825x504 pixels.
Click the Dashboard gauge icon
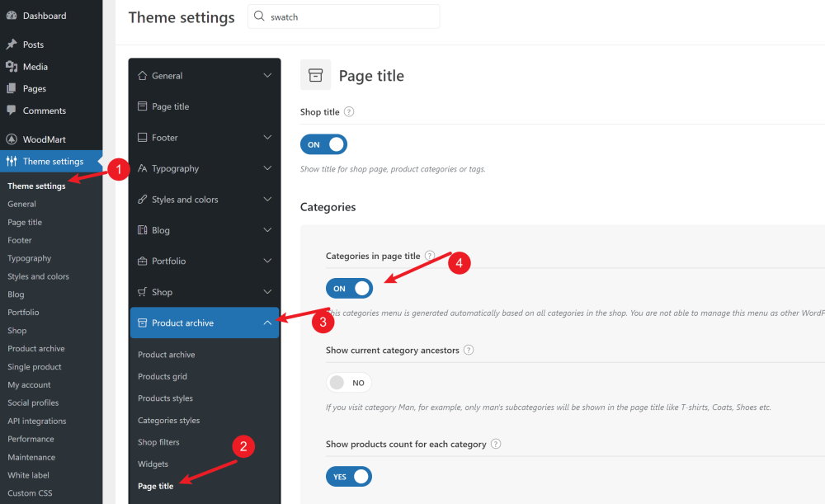[x=11, y=16]
